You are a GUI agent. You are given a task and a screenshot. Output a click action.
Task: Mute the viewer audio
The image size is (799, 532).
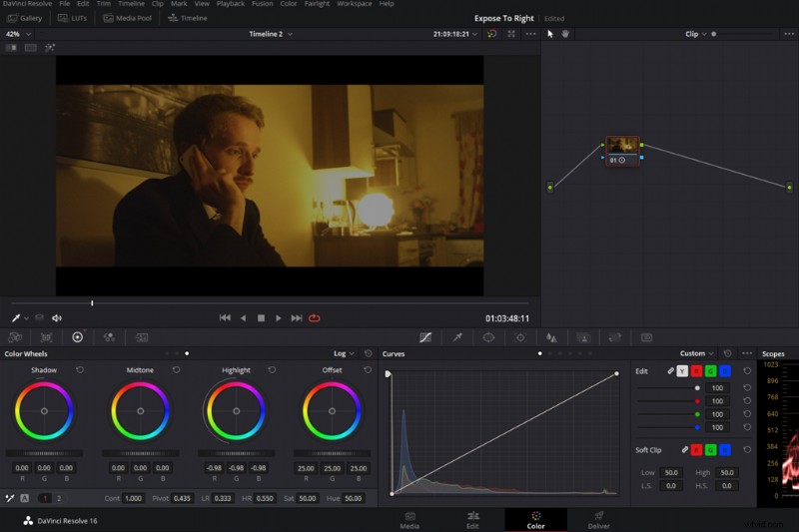pos(57,318)
